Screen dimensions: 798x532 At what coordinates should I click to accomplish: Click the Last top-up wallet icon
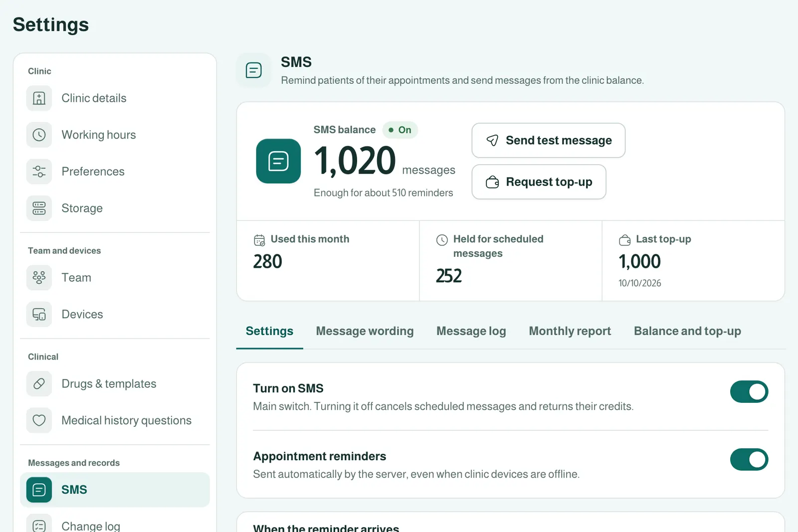point(624,240)
